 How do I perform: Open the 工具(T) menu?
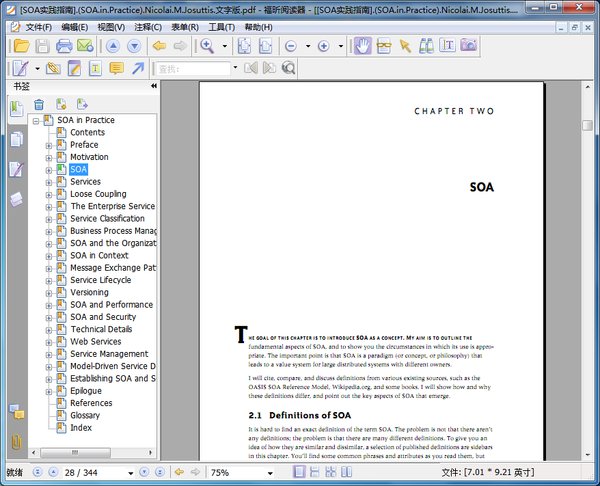click(x=221, y=27)
